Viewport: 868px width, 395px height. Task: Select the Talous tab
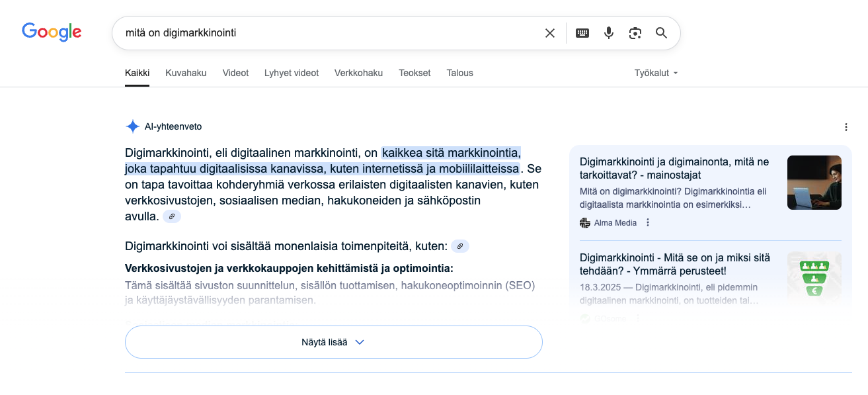(460, 73)
